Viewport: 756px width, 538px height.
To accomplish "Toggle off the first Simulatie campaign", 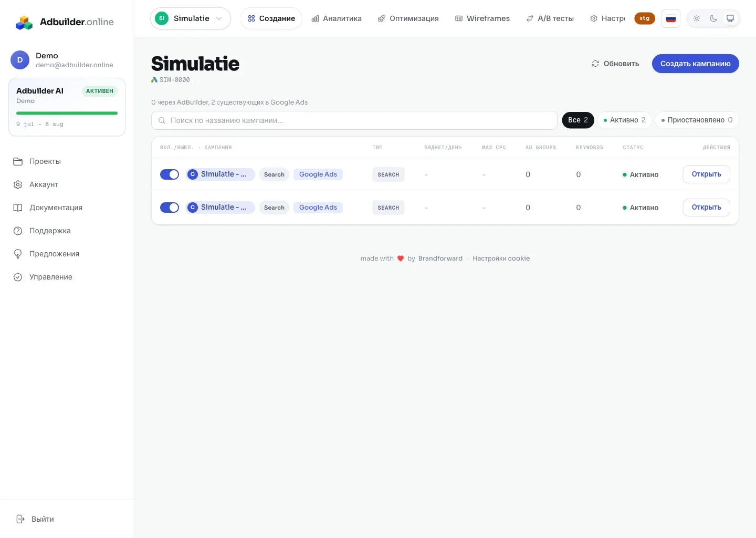I will (170, 174).
